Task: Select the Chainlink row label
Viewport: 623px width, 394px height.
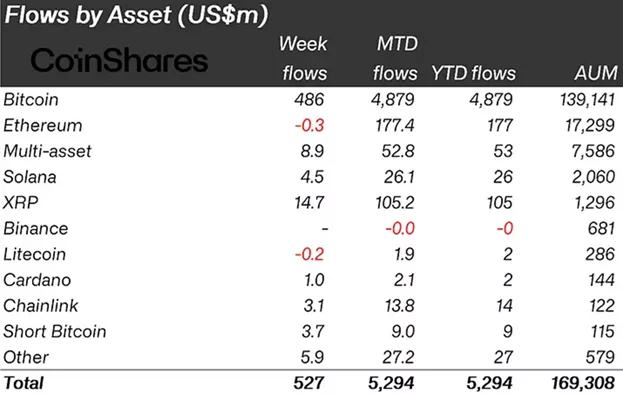Action: click(41, 306)
